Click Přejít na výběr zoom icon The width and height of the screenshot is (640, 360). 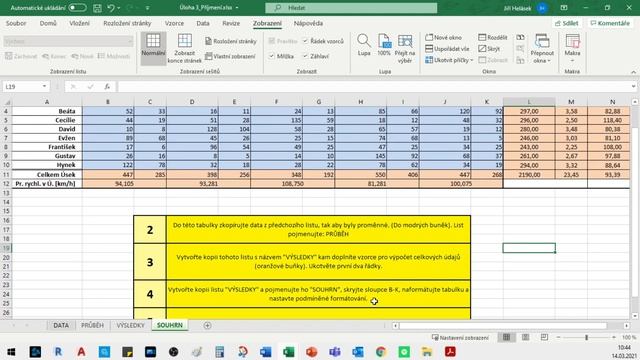click(x=404, y=49)
